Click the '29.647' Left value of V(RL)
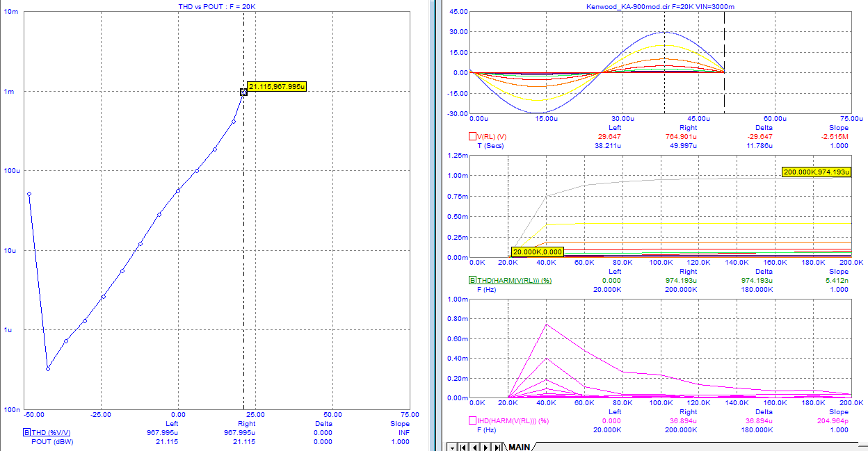This screenshot has width=868, height=451. [x=609, y=136]
